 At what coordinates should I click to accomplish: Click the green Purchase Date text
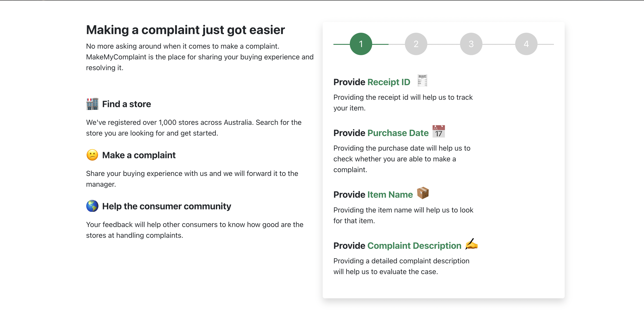pyautogui.click(x=398, y=133)
